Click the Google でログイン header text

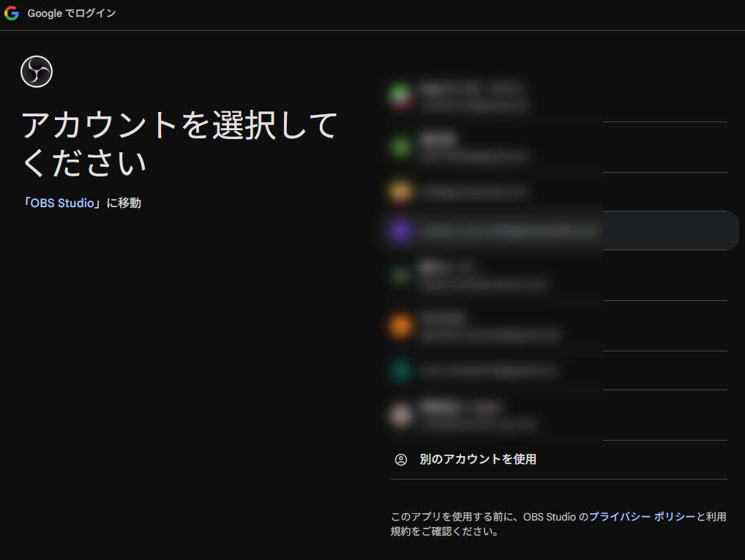(x=72, y=13)
